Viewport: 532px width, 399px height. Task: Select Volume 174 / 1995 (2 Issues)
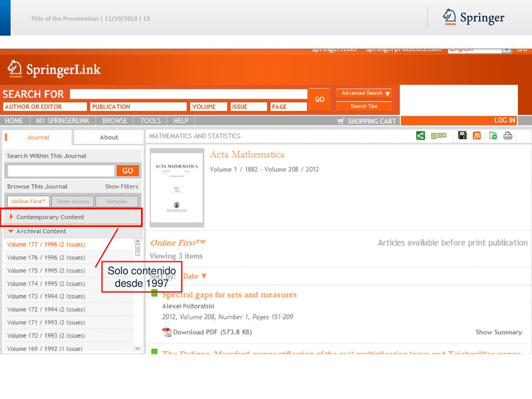coord(46,284)
